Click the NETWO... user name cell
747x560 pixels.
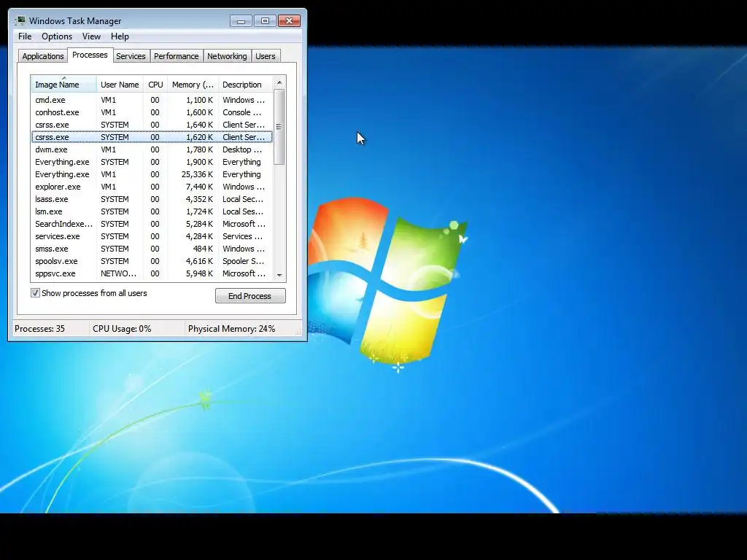(119, 273)
